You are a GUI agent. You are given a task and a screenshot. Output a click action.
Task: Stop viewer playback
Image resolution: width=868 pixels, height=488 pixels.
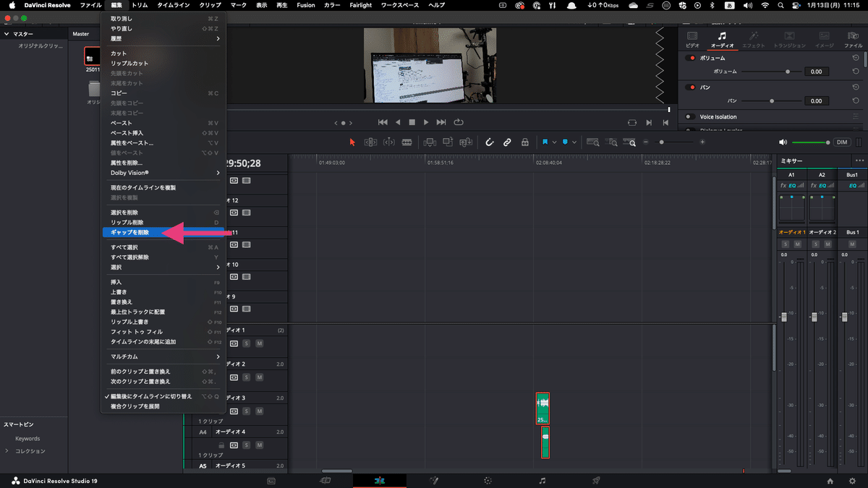(x=412, y=122)
